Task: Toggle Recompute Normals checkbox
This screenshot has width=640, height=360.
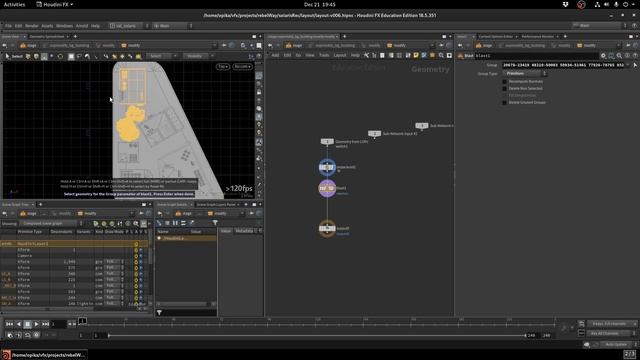Action: click(x=504, y=82)
